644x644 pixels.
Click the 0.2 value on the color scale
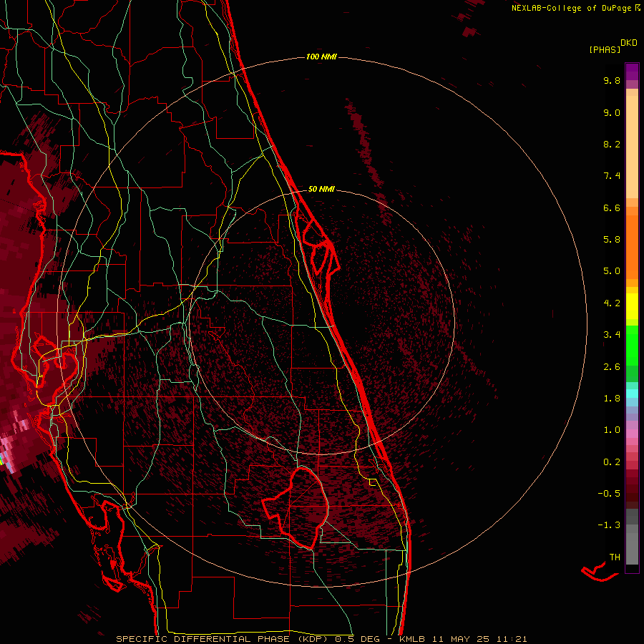click(612, 462)
